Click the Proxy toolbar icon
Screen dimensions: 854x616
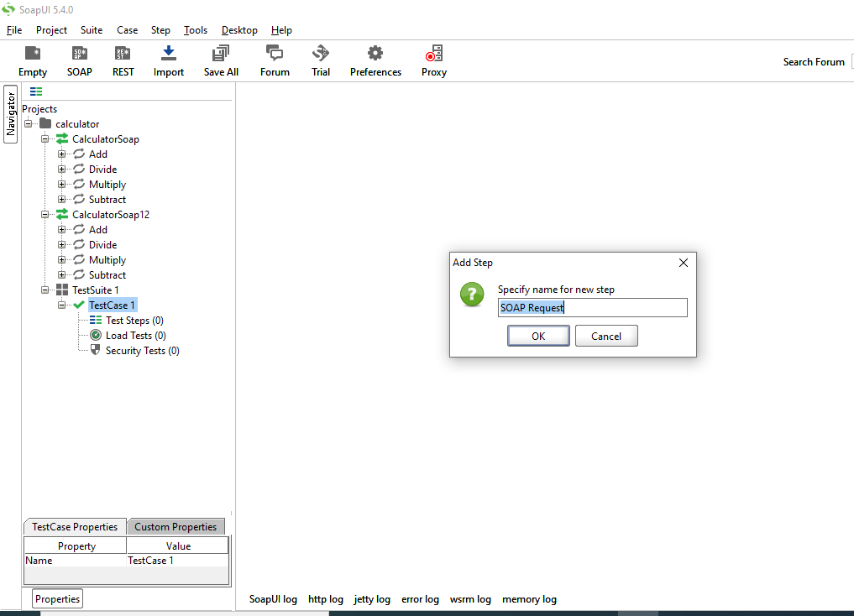click(x=434, y=54)
